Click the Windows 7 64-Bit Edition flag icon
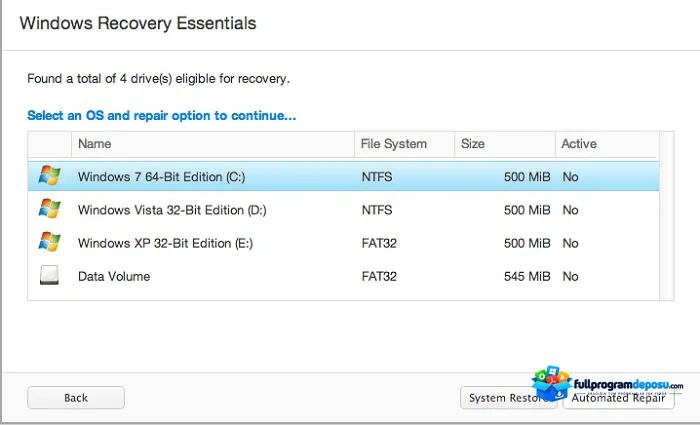 pyautogui.click(x=49, y=175)
